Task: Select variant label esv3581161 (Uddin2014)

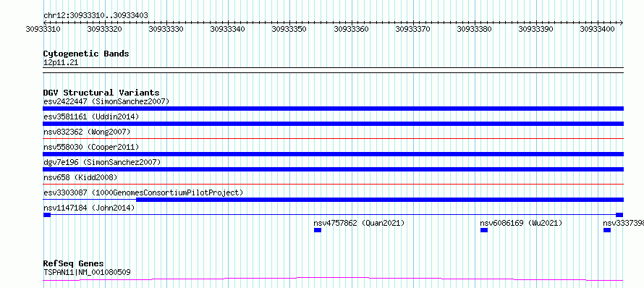Action: pyautogui.click(x=91, y=117)
